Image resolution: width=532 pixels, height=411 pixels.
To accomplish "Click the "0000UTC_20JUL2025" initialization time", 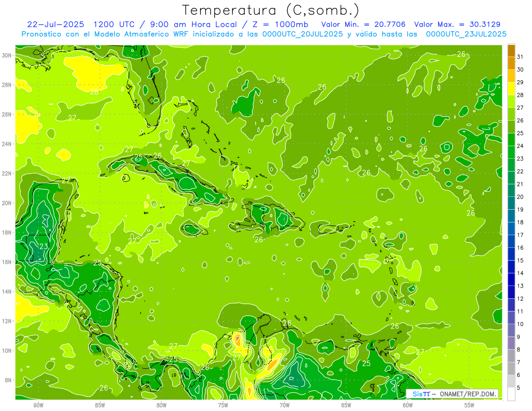I will 302,34.
